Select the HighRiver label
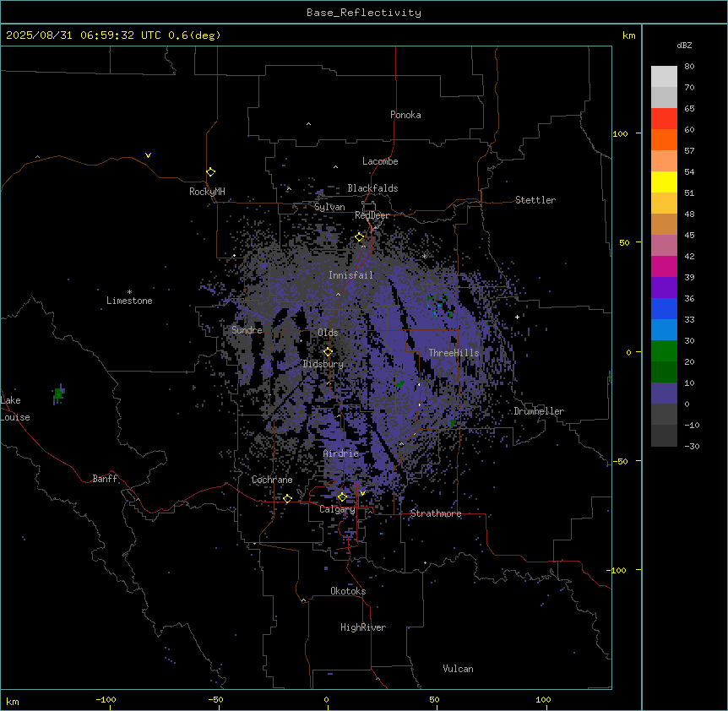 point(363,627)
